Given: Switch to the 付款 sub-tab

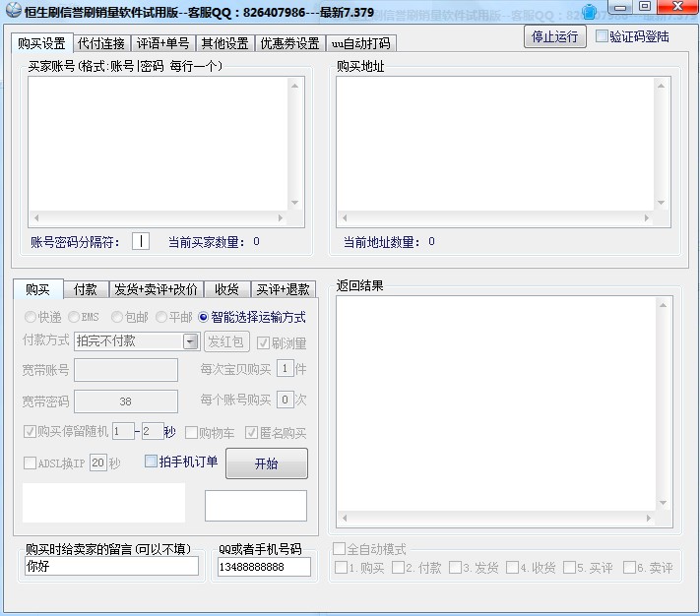Looking at the screenshot, I should (x=86, y=289).
